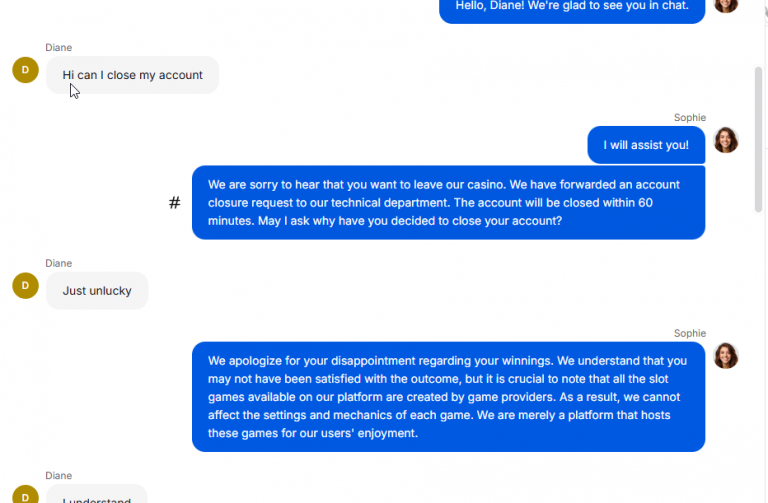Click Diane's avatar next to "I understand"
Image resolution: width=768 pixels, height=503 pixels.
(25, 494)
